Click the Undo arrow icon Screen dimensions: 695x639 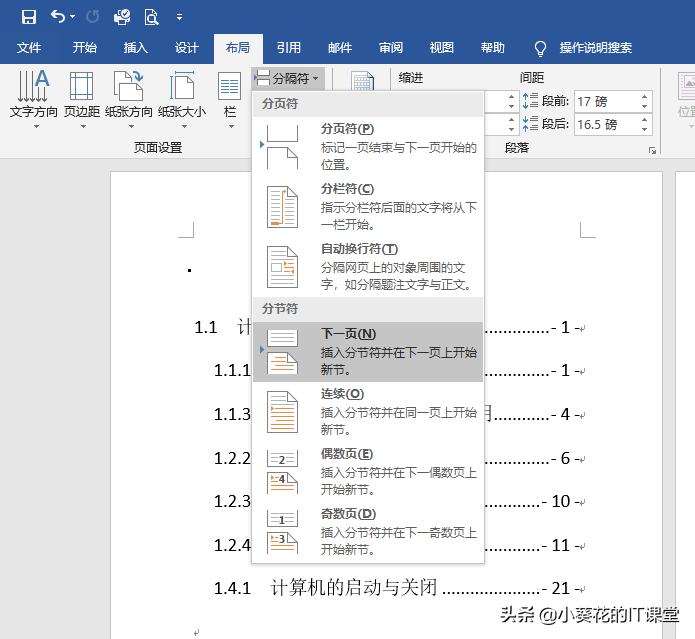click(58, 17)
